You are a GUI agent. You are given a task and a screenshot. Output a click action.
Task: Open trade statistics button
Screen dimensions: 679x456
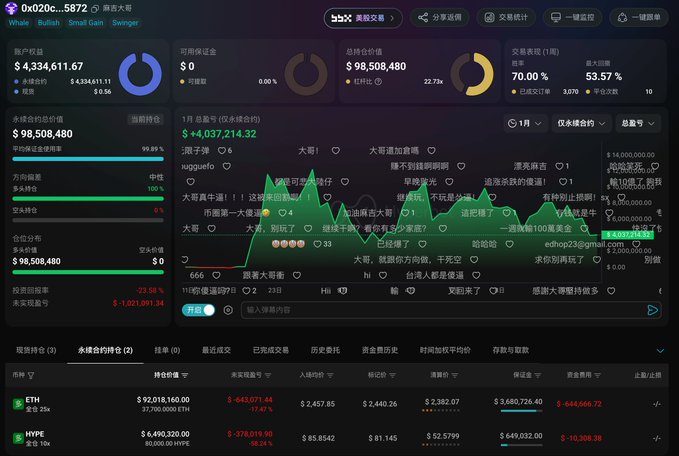coord(506,17)
